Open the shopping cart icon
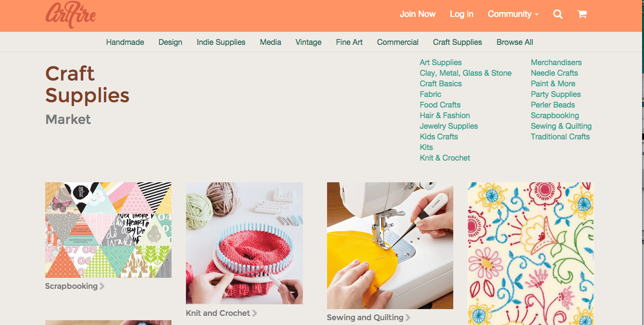 [x=582, y=14]
